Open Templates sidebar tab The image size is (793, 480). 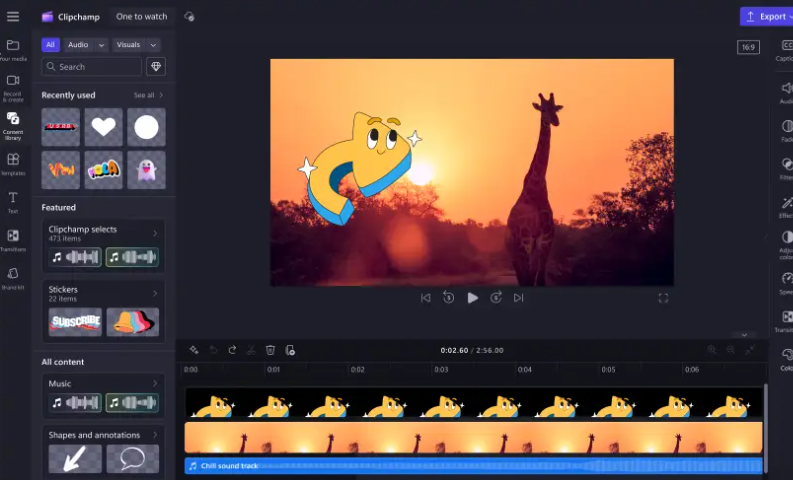pos(13,164)
